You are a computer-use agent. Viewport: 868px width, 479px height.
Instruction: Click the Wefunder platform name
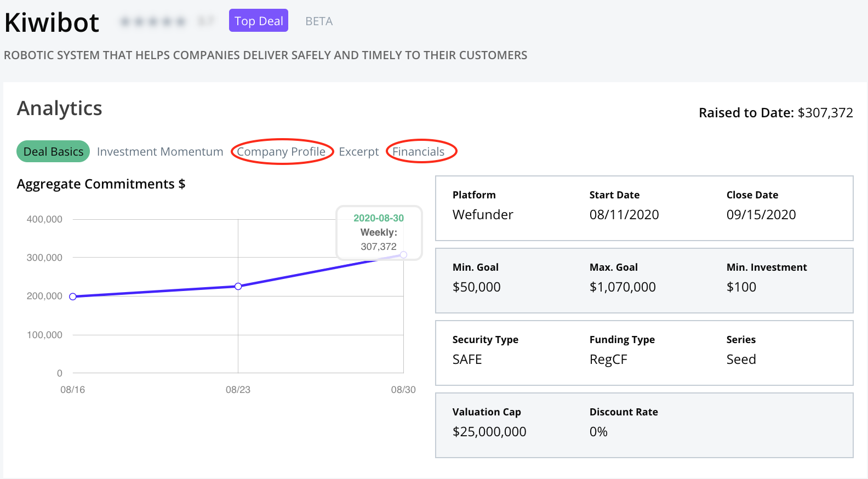[483, 215]
